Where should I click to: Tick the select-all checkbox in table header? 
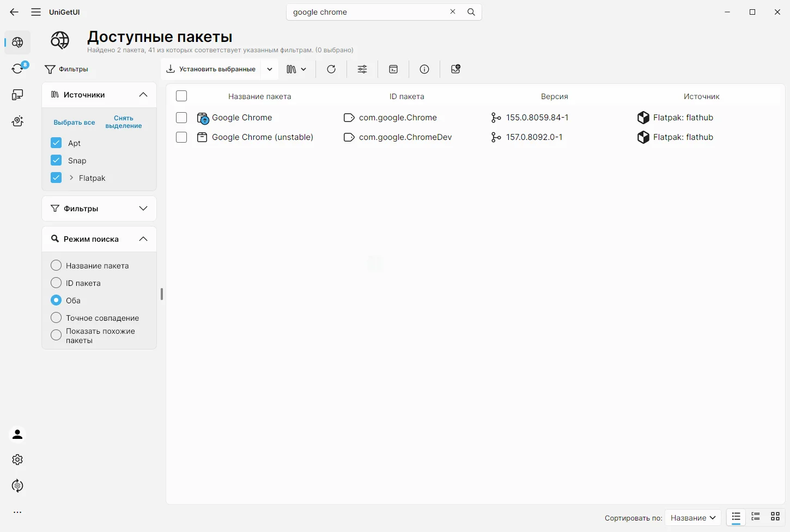click(x=181, y=96)
